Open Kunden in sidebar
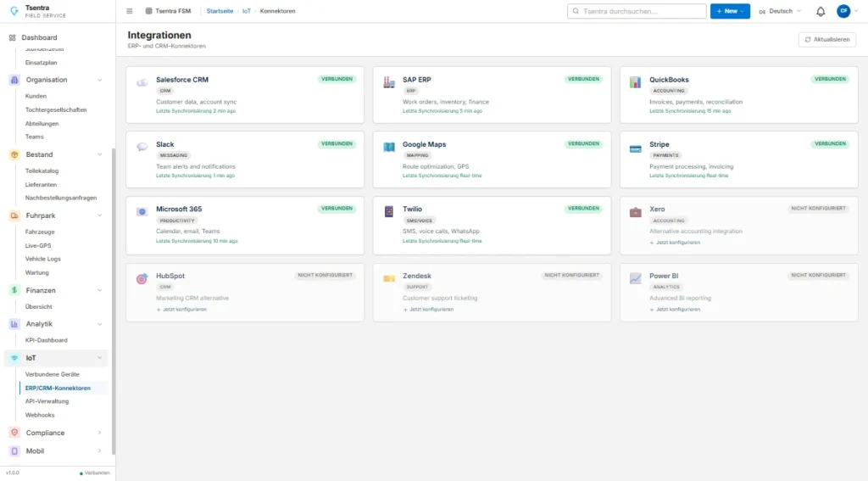The image size is (868, 481). [x=36, y=97]
